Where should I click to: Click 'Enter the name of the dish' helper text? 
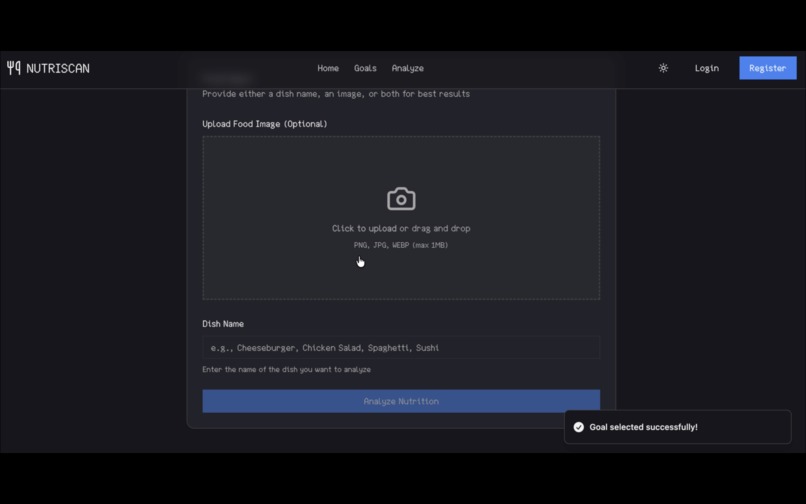coord(286,370)
